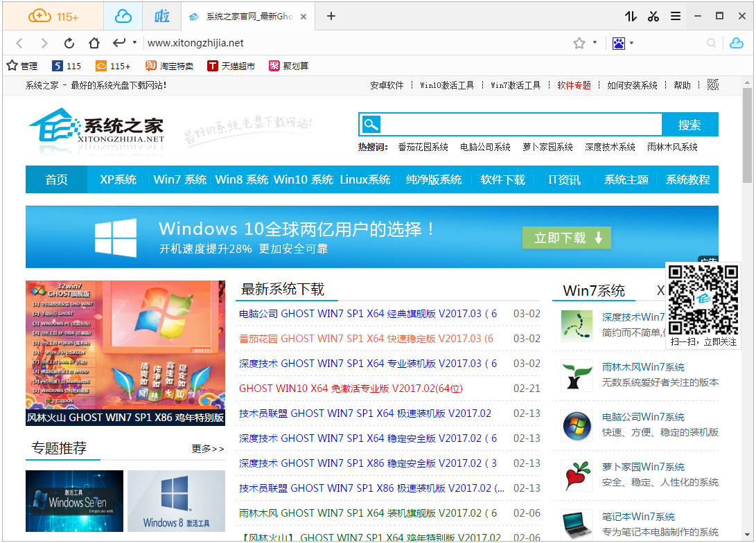Select the XP系统 navigation tab
Image resolution: width=756 pixels, height=543 pixels.
point(118,179)
